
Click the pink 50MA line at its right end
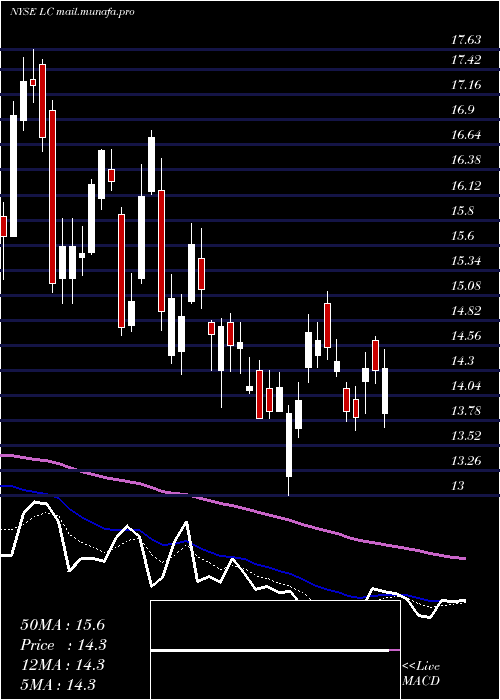(460, 558)
